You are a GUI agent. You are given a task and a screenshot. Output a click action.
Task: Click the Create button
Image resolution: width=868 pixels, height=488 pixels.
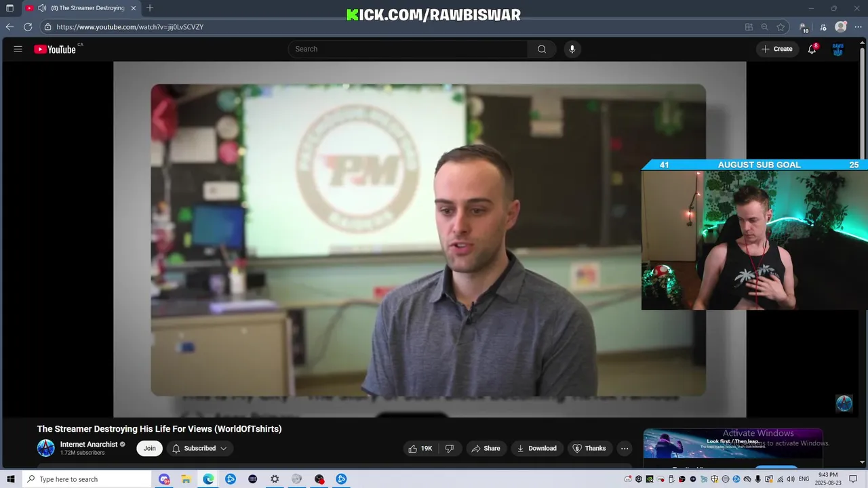point(777,49)
